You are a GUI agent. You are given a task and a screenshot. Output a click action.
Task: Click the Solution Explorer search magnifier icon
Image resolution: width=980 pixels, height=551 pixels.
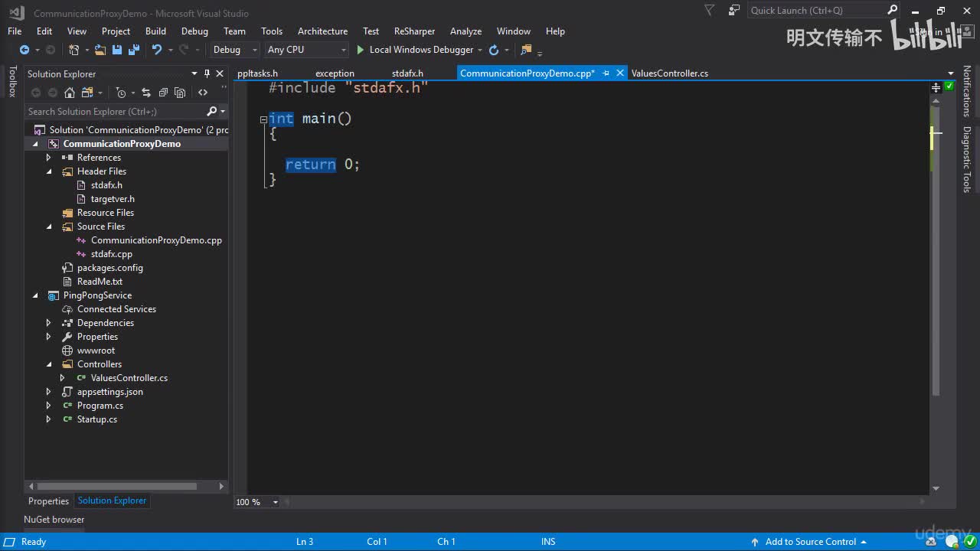[212, 112]
